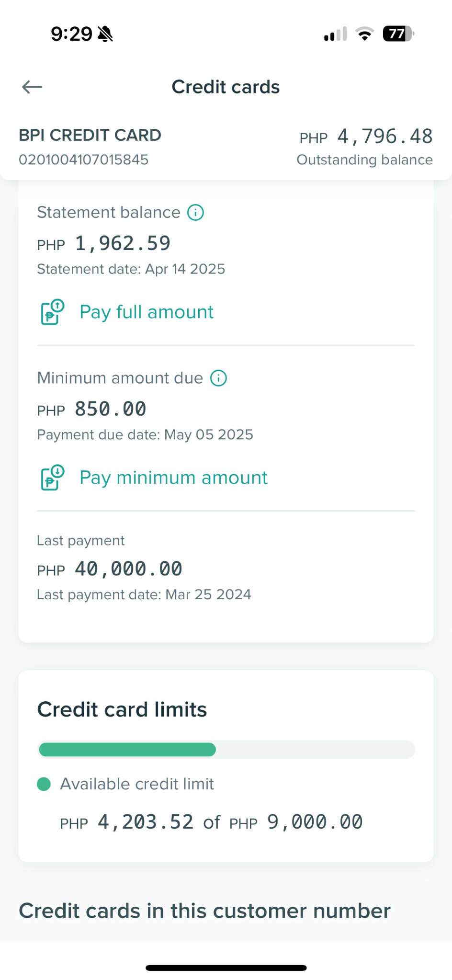Click the Pay full amount link
The height and width of the screenshot is (980, 452).
(146, 312)
